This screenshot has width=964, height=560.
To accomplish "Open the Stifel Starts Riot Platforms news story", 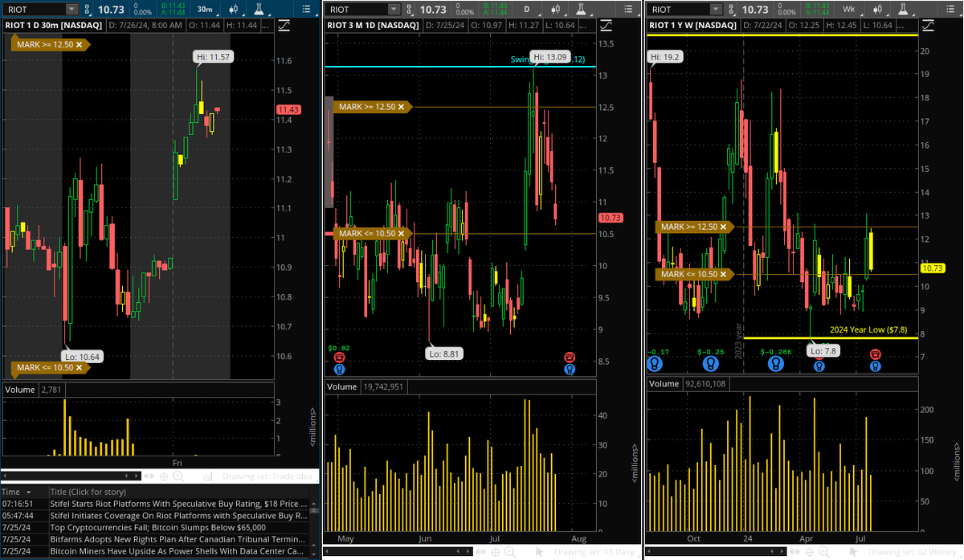I will click(178, 504).
